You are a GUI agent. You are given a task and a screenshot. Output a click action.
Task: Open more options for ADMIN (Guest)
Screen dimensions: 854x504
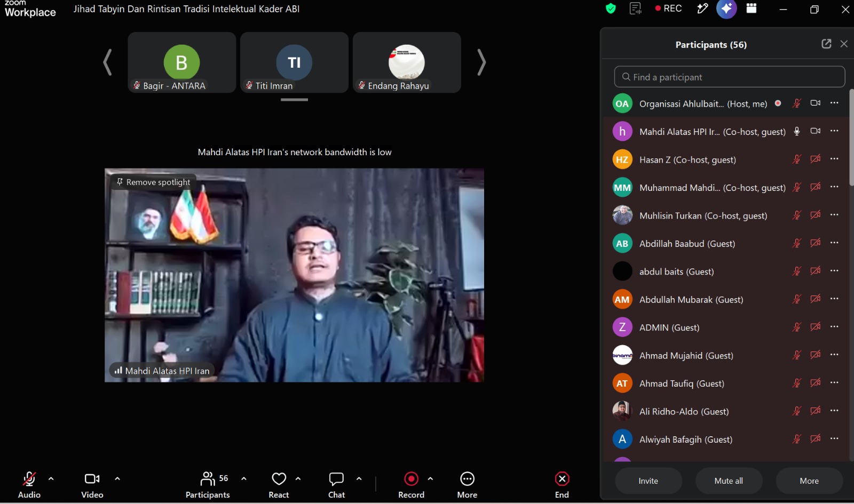point(834,327)
